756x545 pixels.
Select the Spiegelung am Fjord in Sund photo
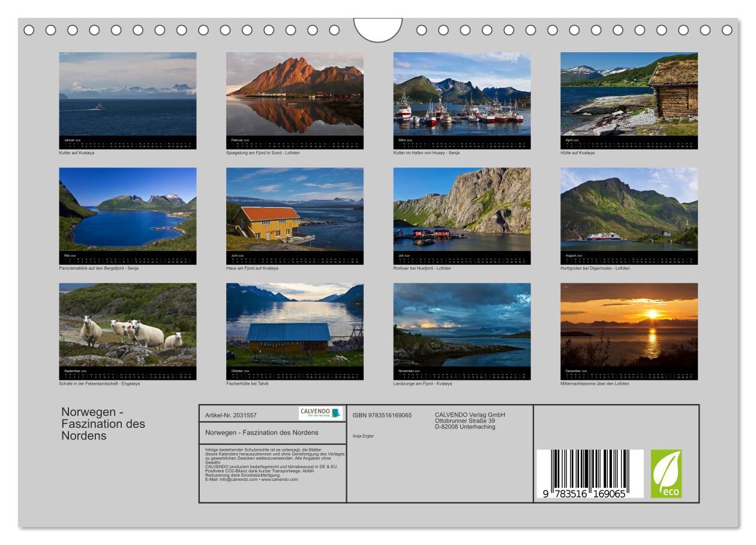pyautogui.click(x=295, y=94)
